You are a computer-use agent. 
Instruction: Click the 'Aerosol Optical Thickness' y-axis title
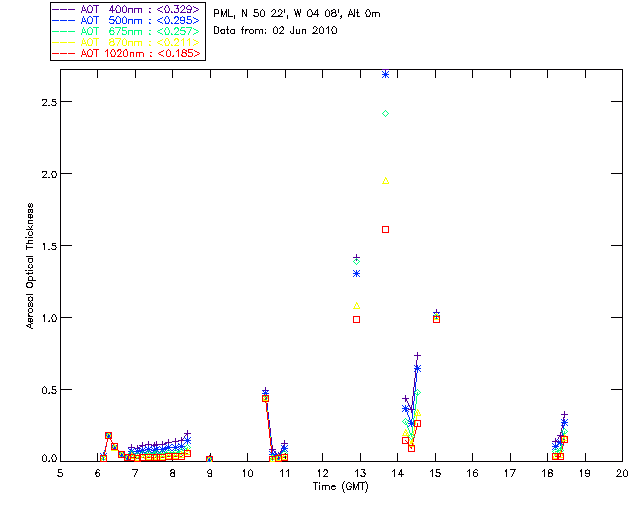(x=32, y=267)
